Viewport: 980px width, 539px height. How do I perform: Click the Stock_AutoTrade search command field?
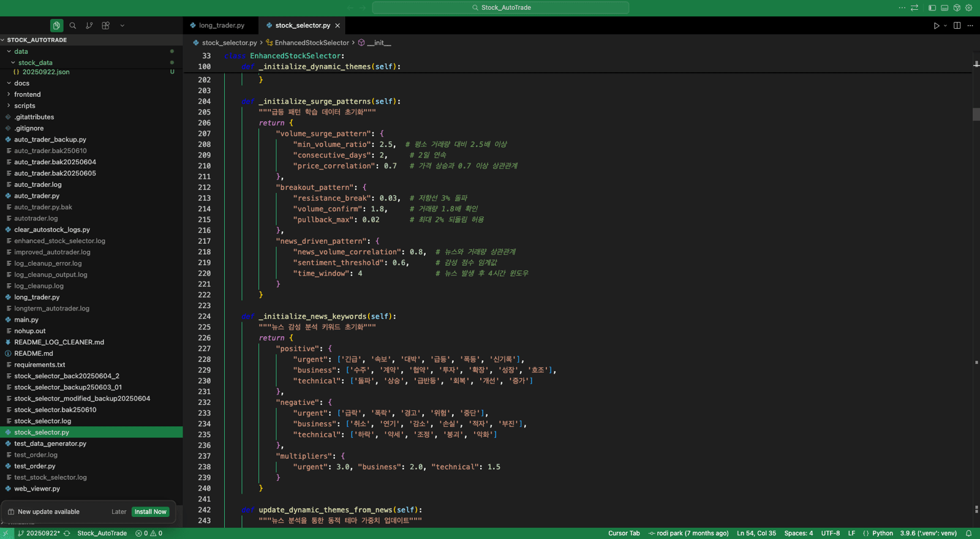pos(500,8)
